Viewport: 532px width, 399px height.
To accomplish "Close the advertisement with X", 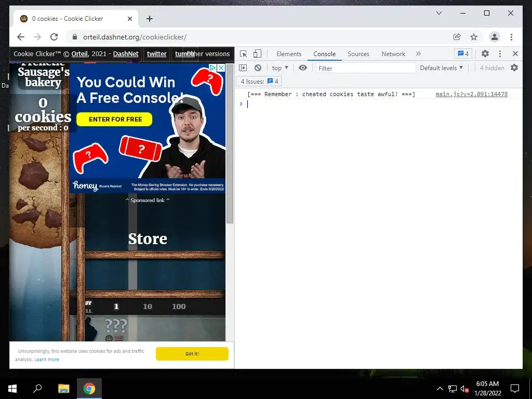I will pos(221,68).
